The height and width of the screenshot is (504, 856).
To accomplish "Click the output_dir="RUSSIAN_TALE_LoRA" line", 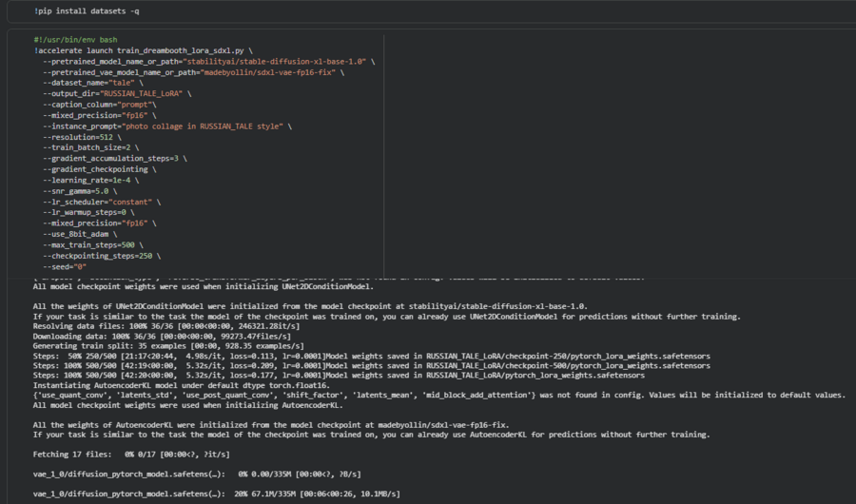I will [x=116, y=93].
